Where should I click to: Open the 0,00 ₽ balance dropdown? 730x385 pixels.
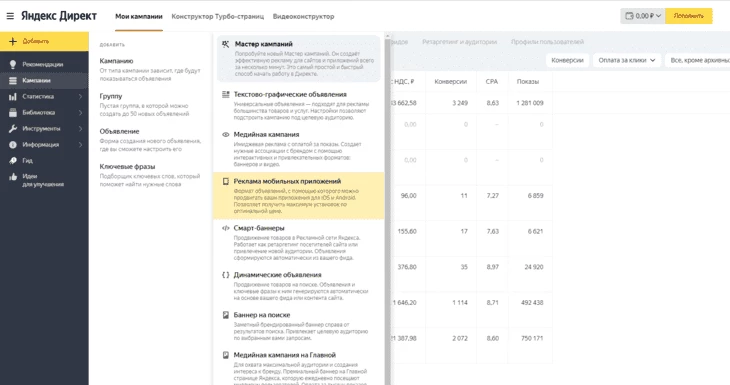[642, 16]
